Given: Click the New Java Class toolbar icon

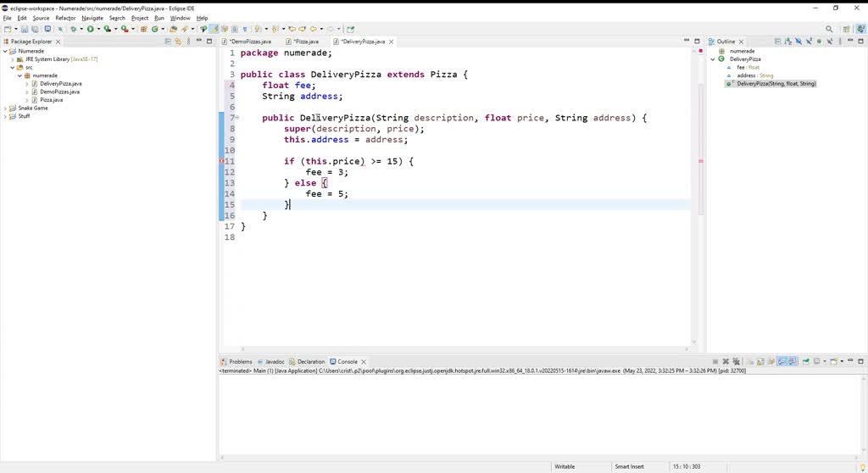Looking at the screenshot, I should click(154, 29).
